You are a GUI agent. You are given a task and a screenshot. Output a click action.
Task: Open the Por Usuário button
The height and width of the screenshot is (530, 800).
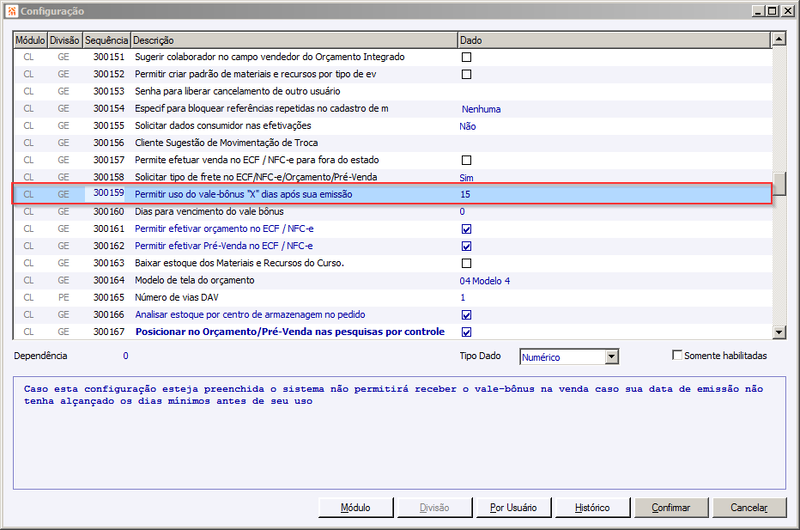coord(513,508)
